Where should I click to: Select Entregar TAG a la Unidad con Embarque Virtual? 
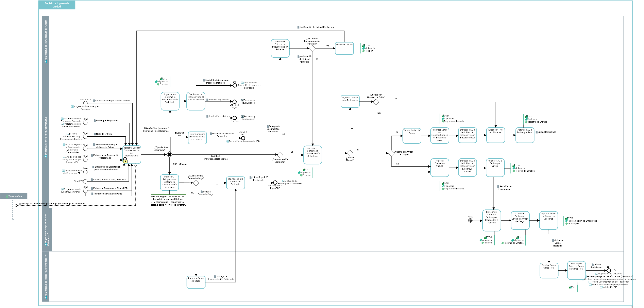point(468,168)
